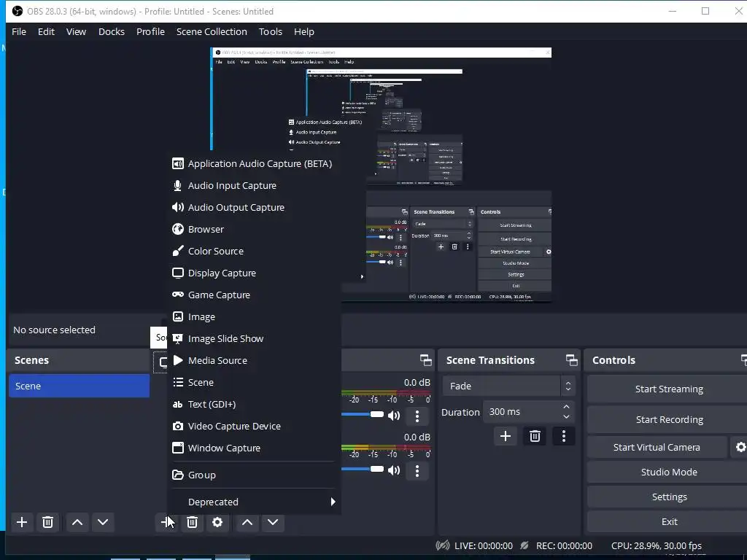The width and height of the screenshot is (747, 560).
Task: Click the preview canvas thumbnail
Action: [x=381, y=174]
